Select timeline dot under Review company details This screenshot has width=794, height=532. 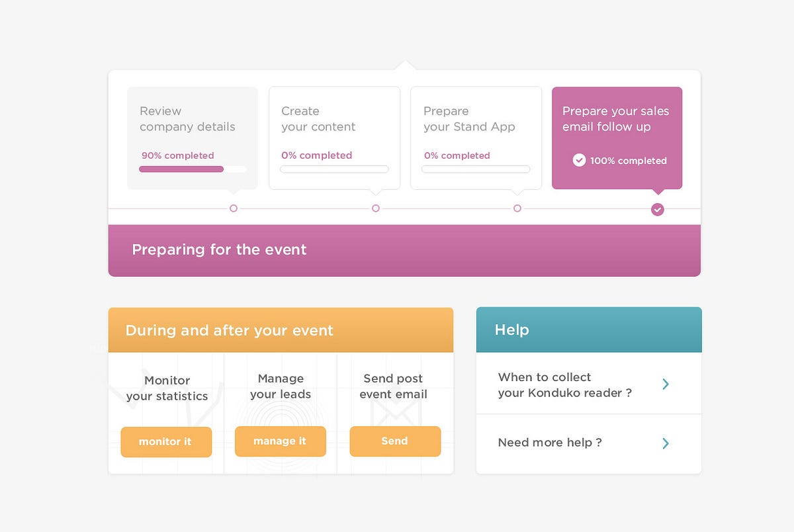[234, 208]
